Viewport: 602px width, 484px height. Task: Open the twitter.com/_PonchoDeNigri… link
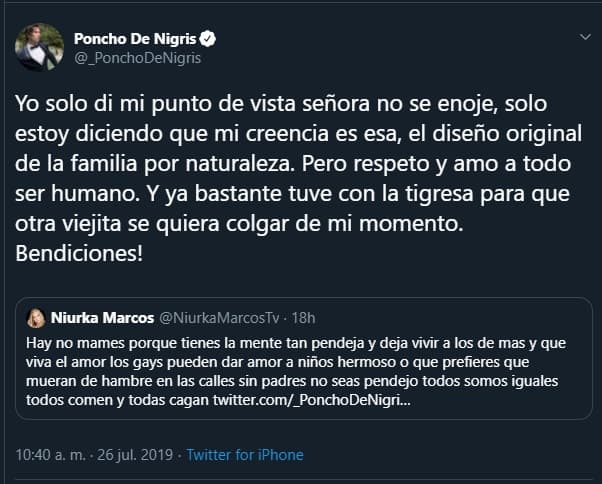tap(312, 400)
